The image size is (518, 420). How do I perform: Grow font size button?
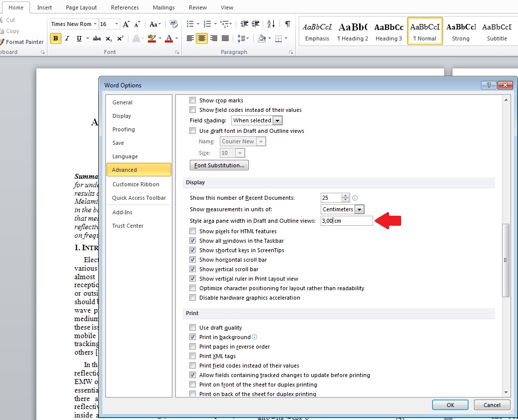point(126,24)
